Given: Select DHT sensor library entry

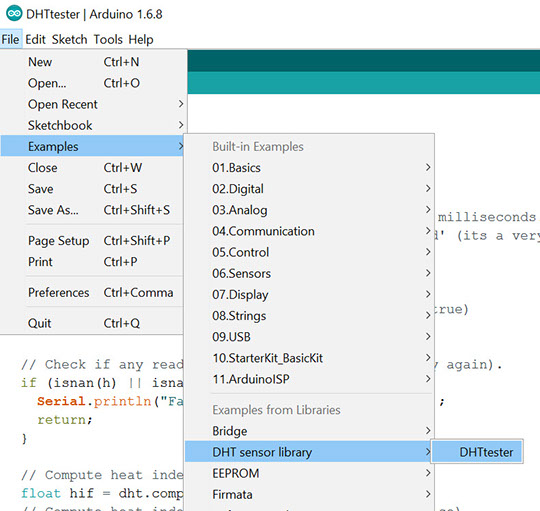Looking at the screenshot, I should click(x=309, y=452).
